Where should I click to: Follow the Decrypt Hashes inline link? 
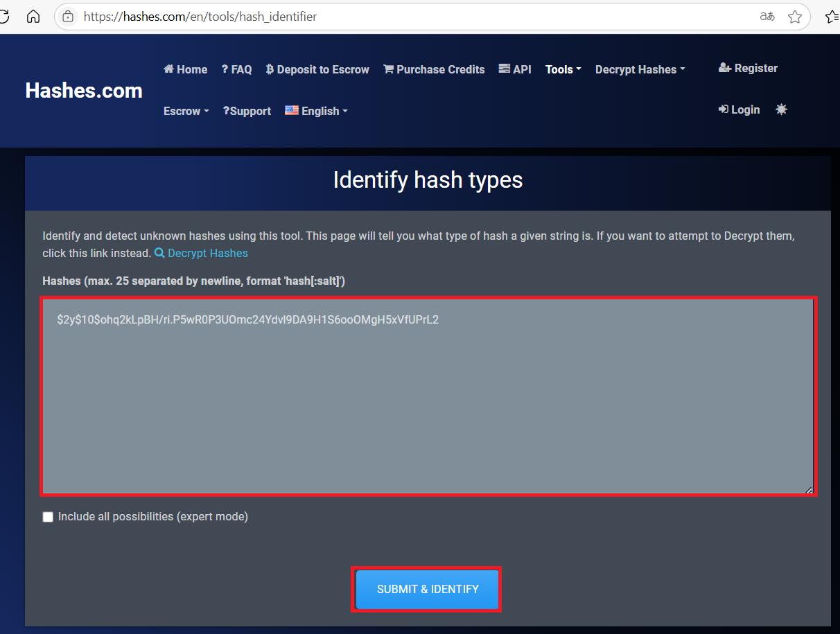click(x=207, y=253)
